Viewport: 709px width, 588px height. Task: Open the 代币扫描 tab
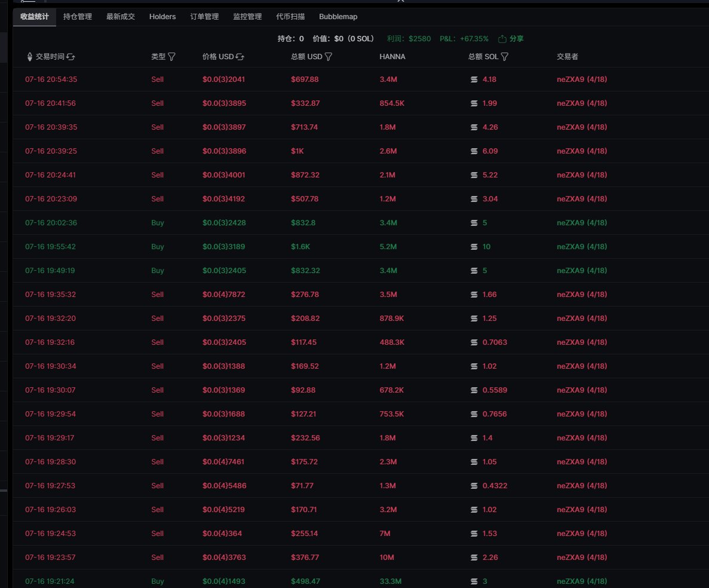click(290, 17)
